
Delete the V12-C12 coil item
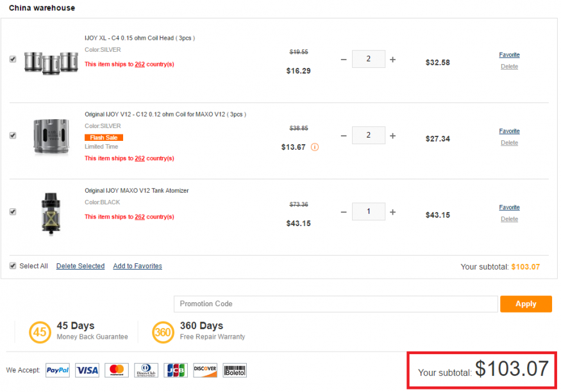point(509,143)
